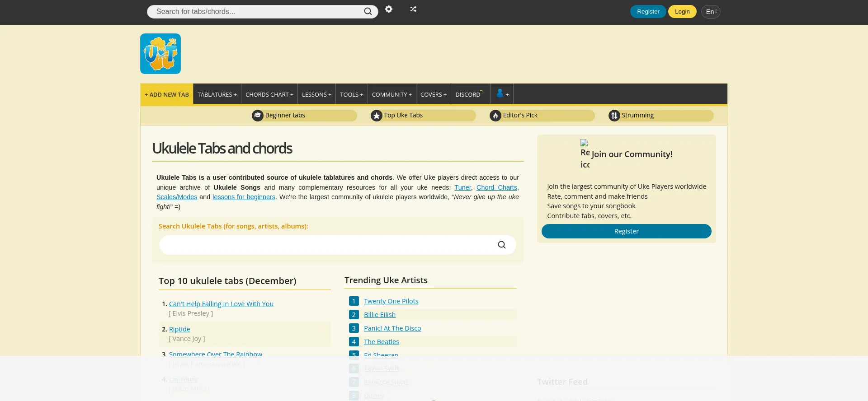Expand the Lessons menu
Screen dimensions: 868x401
pyautogui.click(x=316, y=94)
